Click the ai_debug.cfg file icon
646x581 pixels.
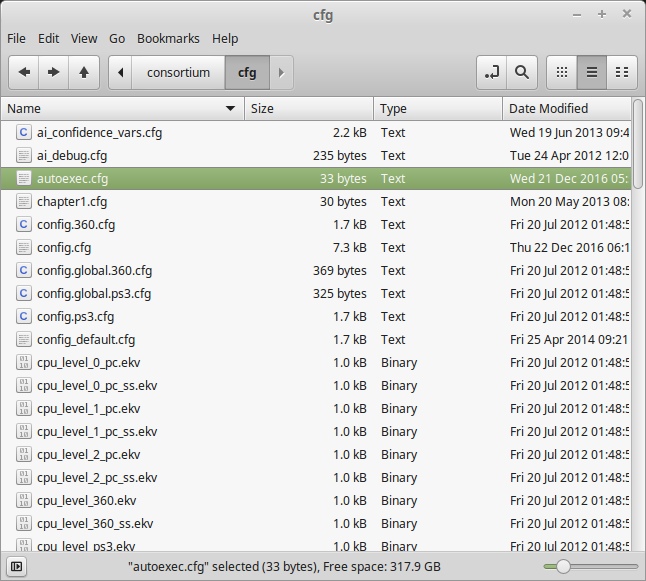(23, 155)
